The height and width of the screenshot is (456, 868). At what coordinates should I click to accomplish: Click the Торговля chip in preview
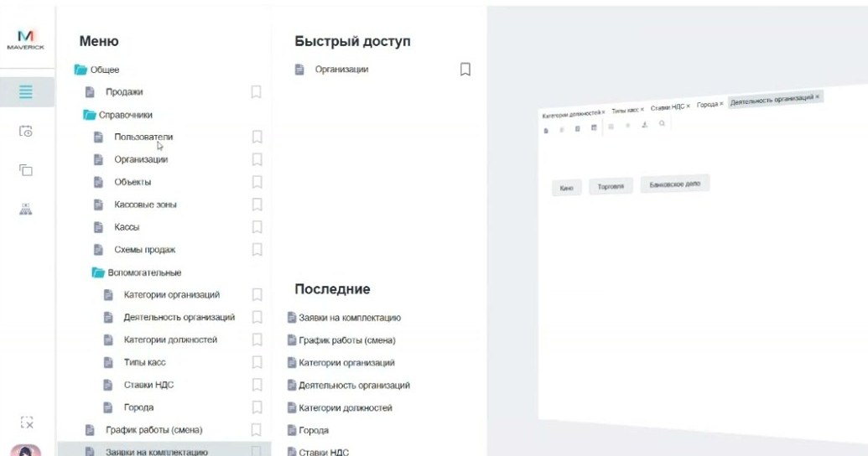click(611, 186)
